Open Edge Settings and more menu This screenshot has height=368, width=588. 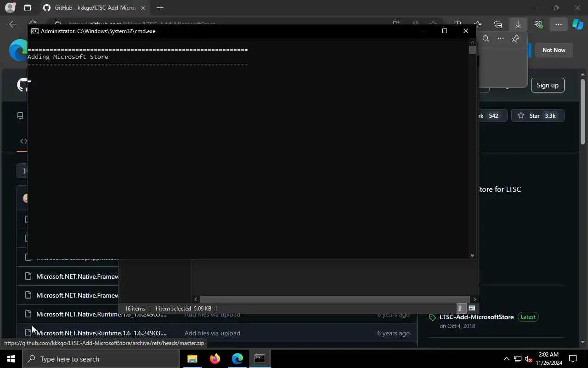point(558,24)
